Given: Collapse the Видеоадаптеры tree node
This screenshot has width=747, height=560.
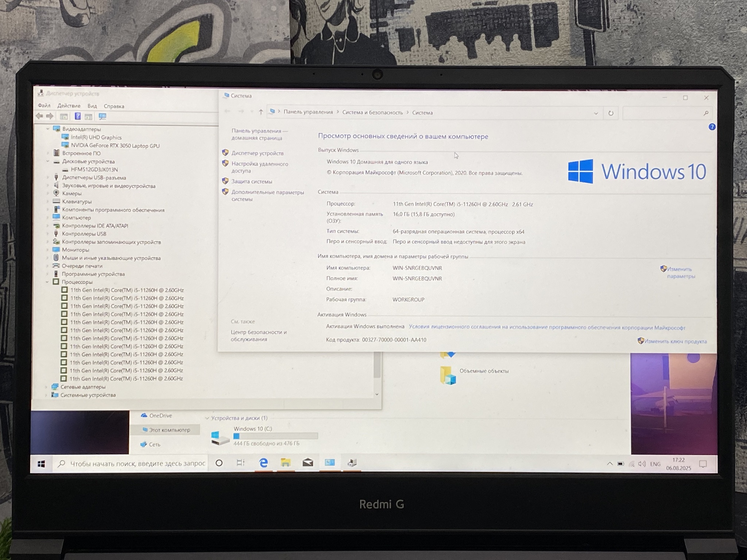Looking at the screenshot, I should coord(48,129).
